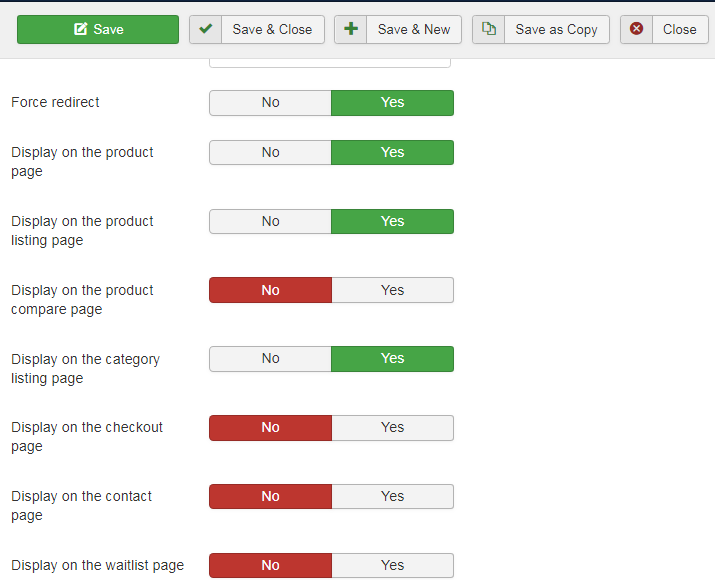Click the Save as Copy button label
The width and height of the screenshot is (715, 580).
[x=556, y=29]
